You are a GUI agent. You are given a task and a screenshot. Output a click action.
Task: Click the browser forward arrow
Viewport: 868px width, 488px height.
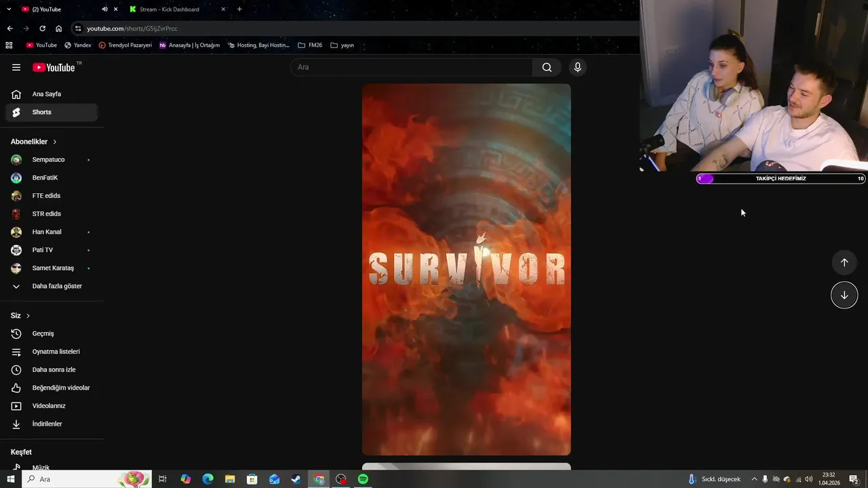pos(26,28)
